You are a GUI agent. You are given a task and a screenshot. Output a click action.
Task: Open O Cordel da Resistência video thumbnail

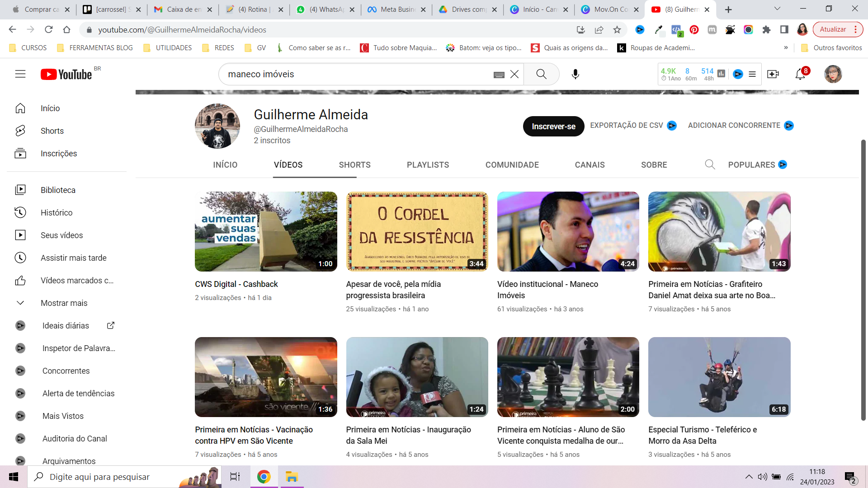(417, 231)
